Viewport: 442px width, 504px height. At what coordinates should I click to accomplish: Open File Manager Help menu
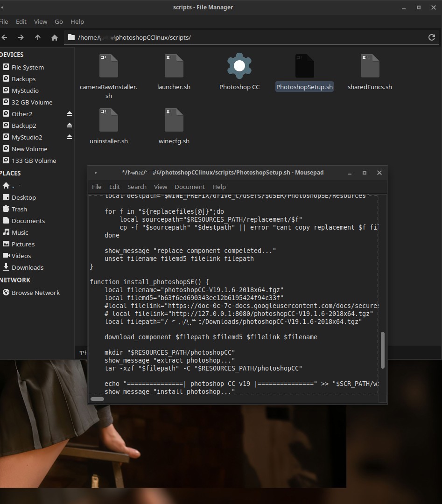click(x=77, y=21)
